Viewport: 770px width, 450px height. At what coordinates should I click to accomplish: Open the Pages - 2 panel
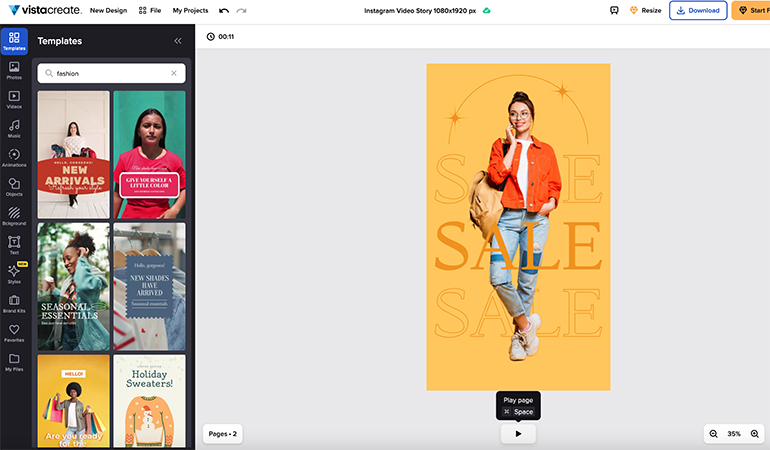pyautogui.click(x=222, y=434)
